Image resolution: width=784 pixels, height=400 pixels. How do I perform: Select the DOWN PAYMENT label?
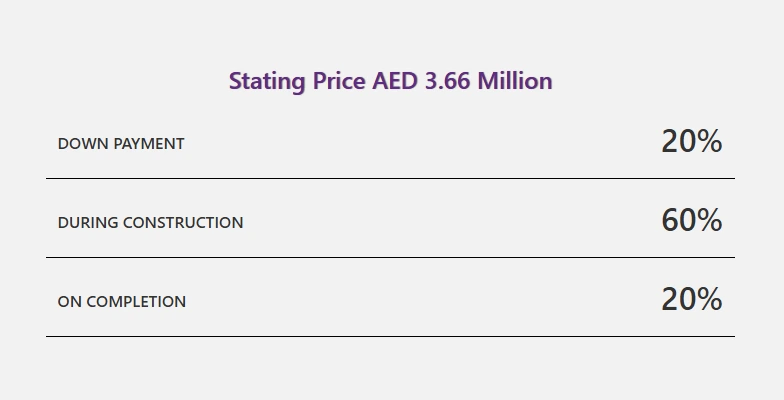(121, 144)
